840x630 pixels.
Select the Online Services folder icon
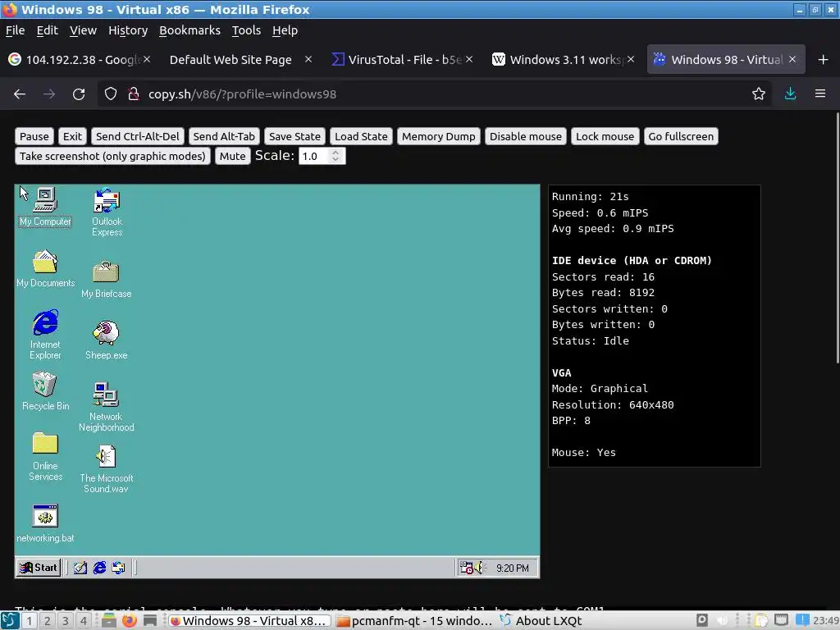[45, 457]
